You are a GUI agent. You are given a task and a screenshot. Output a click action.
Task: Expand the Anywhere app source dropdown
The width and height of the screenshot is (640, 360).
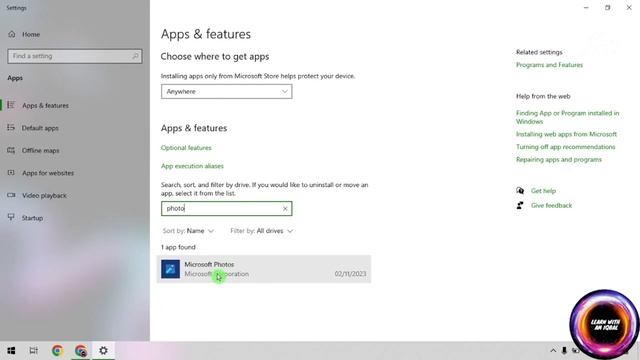227,91
